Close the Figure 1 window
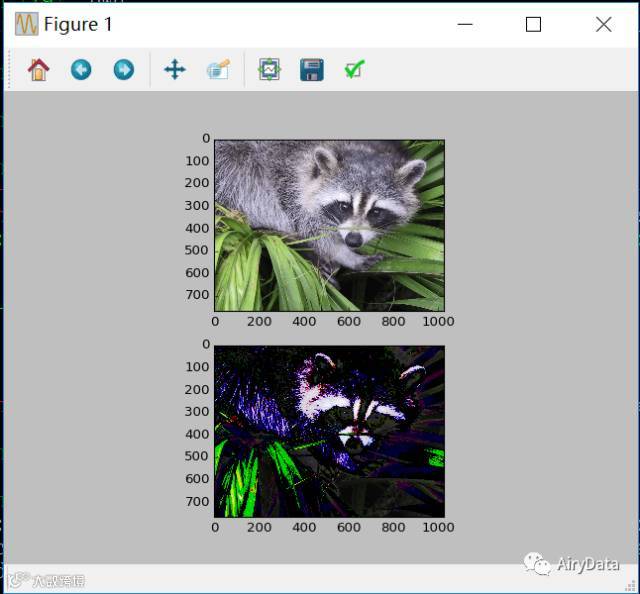The height and width of the screenshot is (594, 640). click(x=604, y=24)
